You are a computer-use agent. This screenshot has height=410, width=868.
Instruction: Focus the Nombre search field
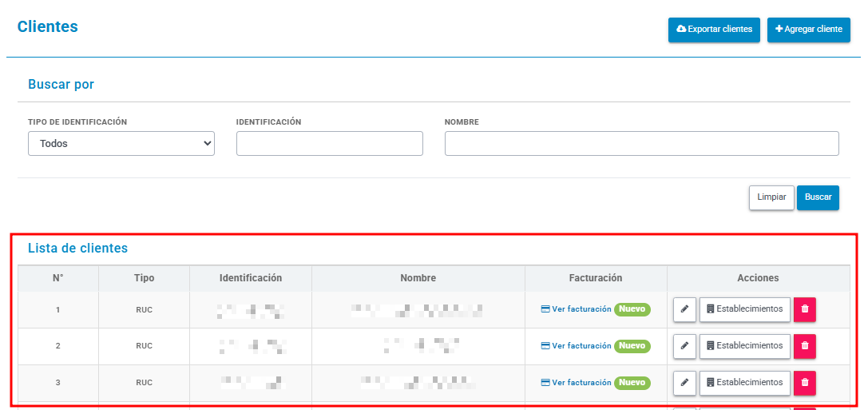[641, 144]
